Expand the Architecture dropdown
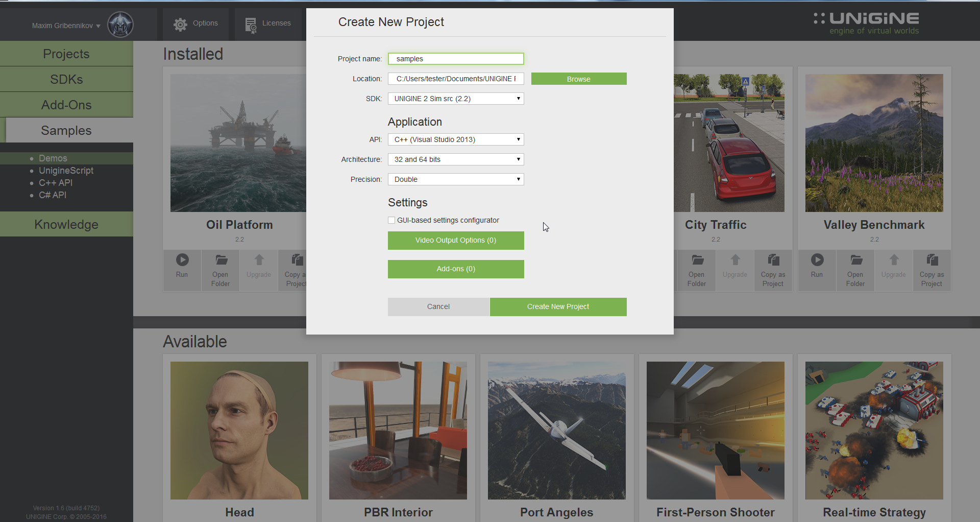This screenshot has height=522, width=980. click(456, 159)
